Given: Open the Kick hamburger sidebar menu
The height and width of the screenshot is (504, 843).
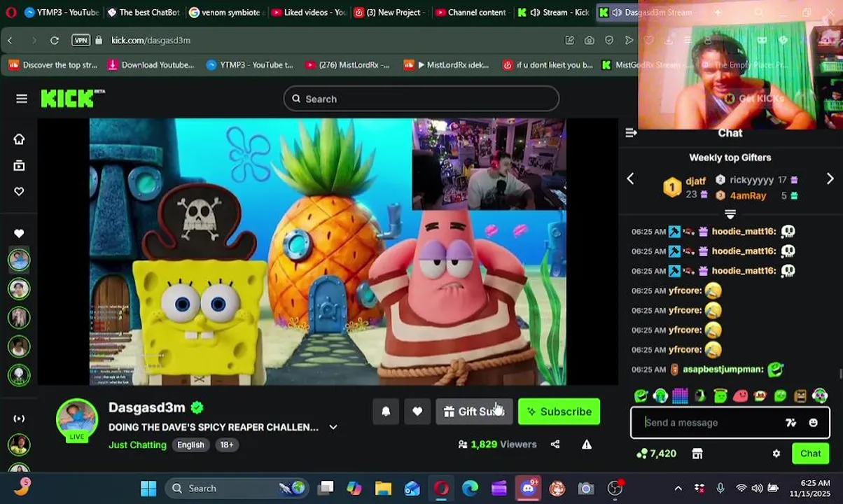Looking at the screenshot, I should click(x=22, y=99).
